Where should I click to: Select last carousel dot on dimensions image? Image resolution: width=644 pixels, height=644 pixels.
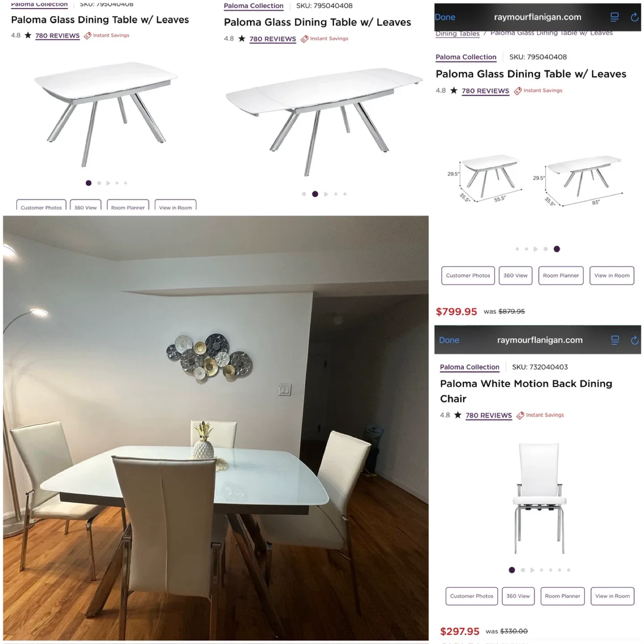[x=557, y=249]
